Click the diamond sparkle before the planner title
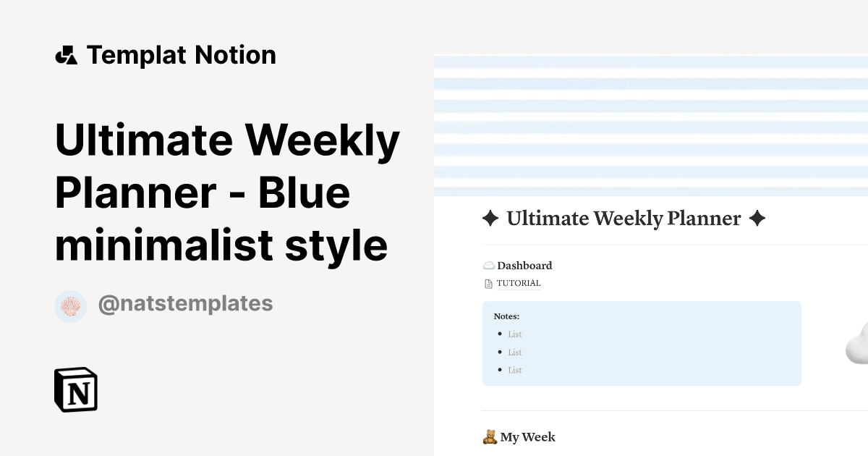 [x=490, y=219]
